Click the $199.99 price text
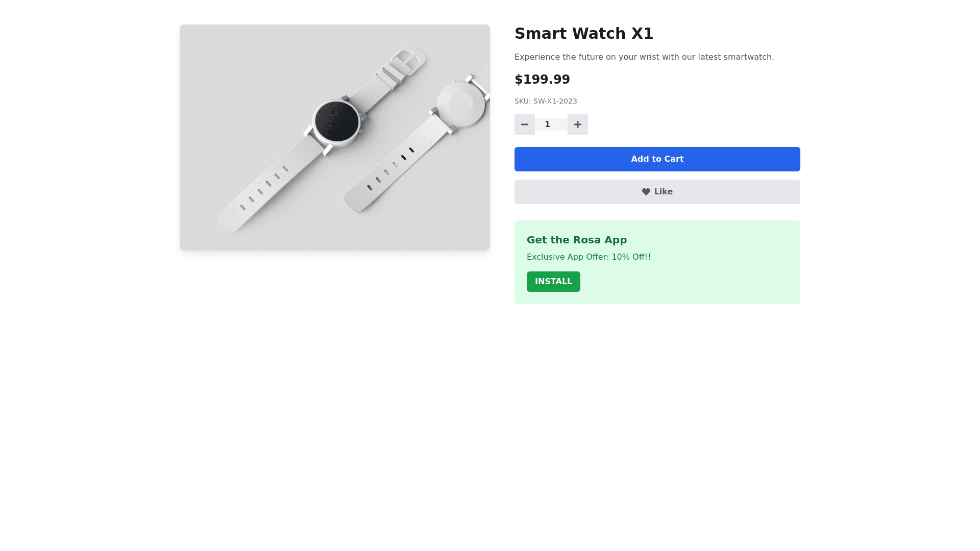Image resolution: width=980 pixels, height=551 pixels. (x=542, y=80)
